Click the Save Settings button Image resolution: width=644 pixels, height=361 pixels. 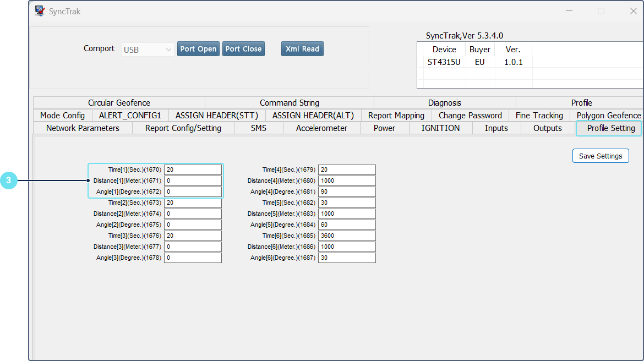[601, 156]
